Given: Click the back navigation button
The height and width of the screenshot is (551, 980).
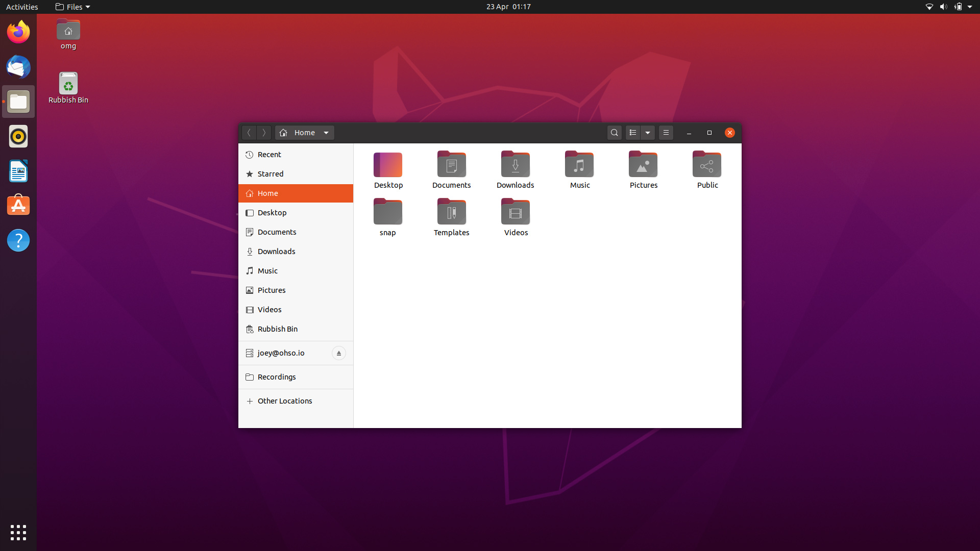Looking at the screenshot, I should tap(249, 133).
